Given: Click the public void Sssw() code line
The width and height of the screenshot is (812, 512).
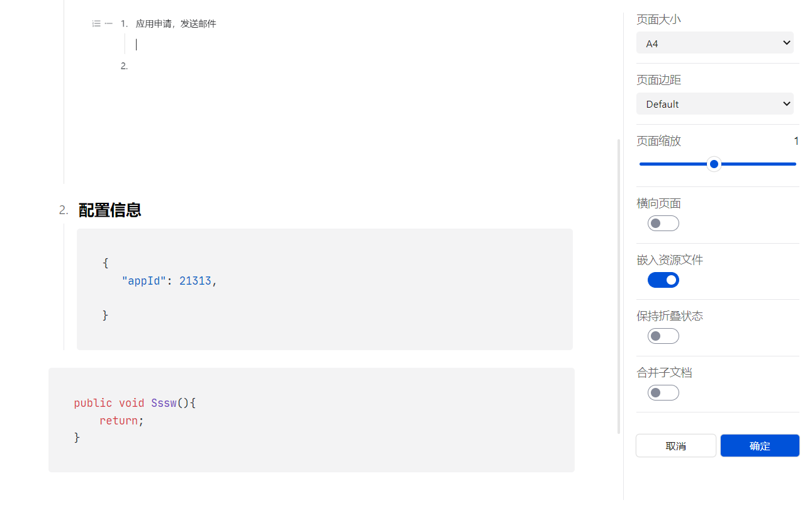Looking at the screenshot, I should (x=135, y=403).
